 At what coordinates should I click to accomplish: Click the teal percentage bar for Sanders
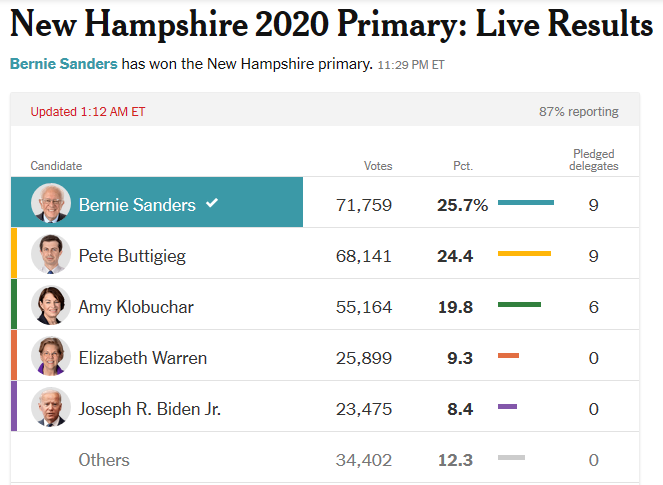pyautogui.click(x=525, y=204)
